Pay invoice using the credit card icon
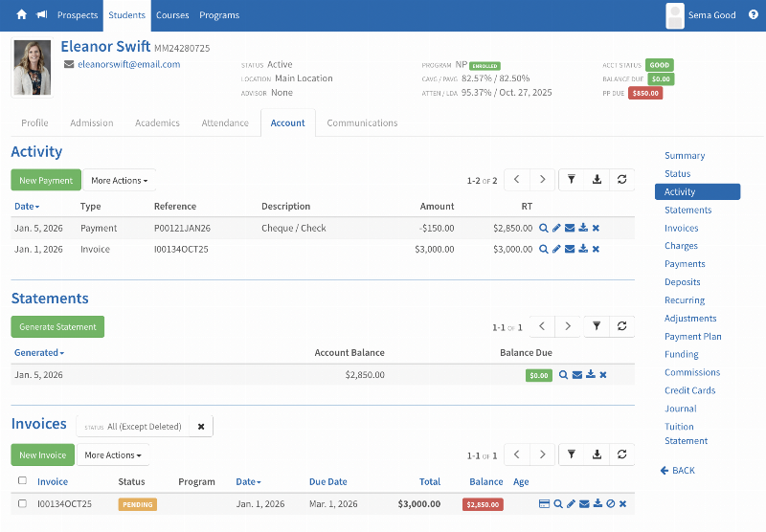 tap(544, 503)
